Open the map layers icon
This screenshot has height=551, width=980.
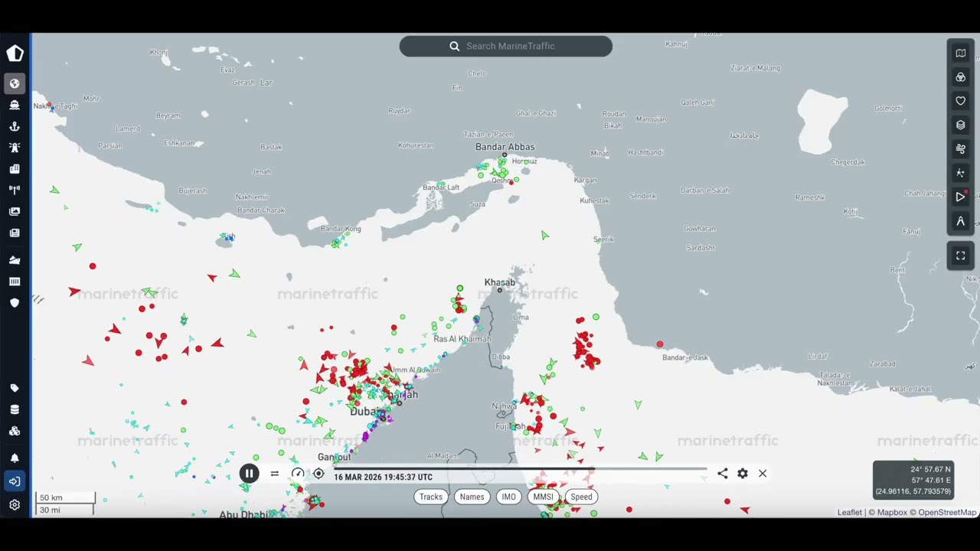coord(961,125)
